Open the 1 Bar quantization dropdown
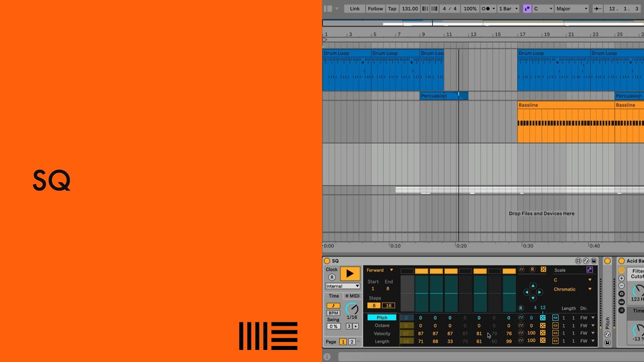Viewport: 644px width, 362px height. tap(508, 9)
